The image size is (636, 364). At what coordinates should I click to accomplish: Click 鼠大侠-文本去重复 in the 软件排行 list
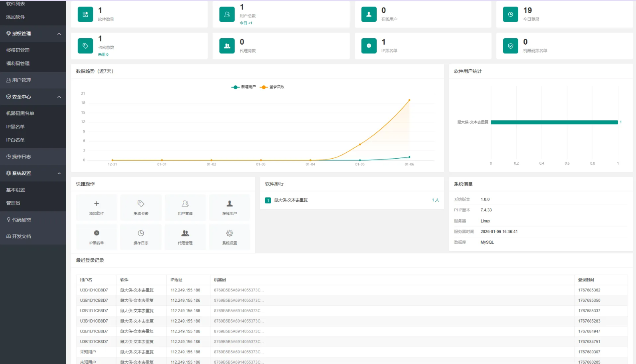click(291, 200)
